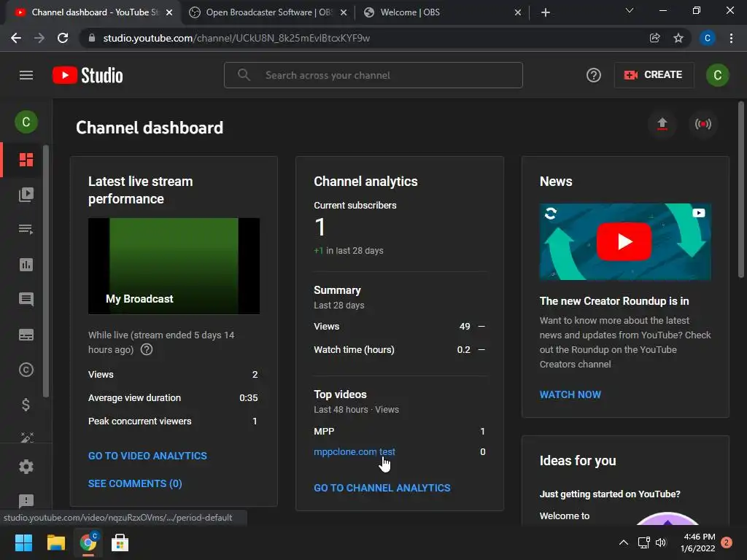Click the CREATE button
747x560 pixels.
[x=654, y=75]
